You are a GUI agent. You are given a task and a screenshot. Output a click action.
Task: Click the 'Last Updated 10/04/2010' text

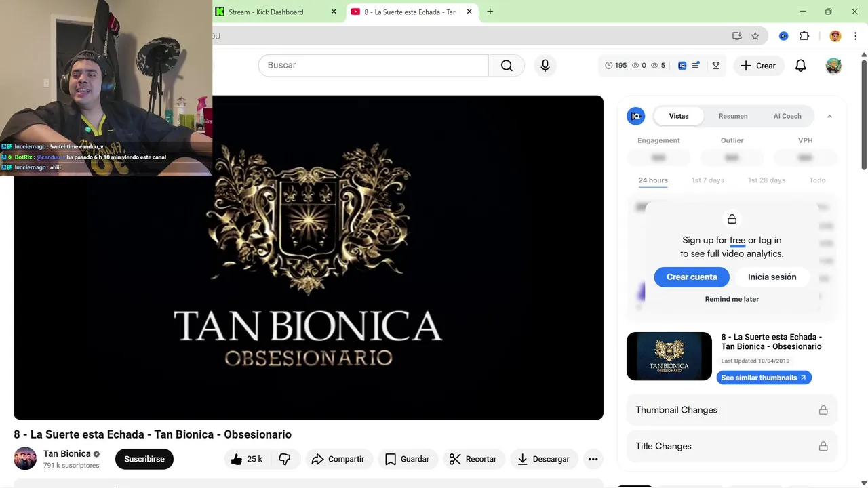pyautogui.click(x=755, y=361)
